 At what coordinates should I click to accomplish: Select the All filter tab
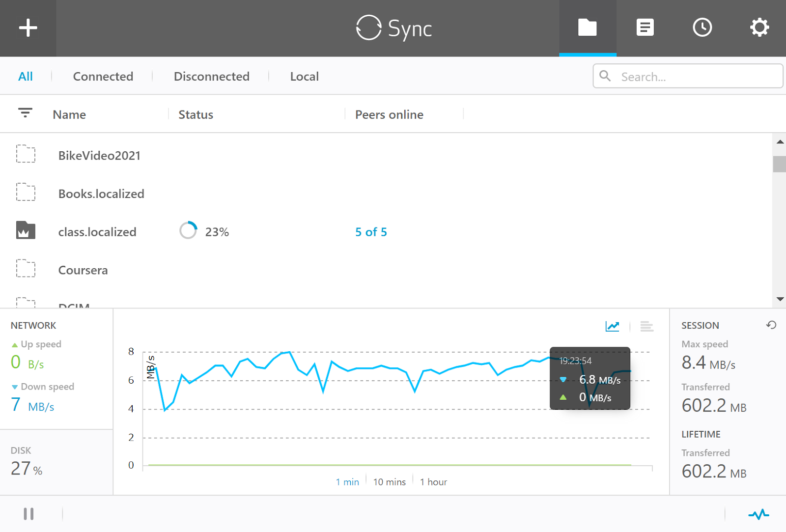26,76
